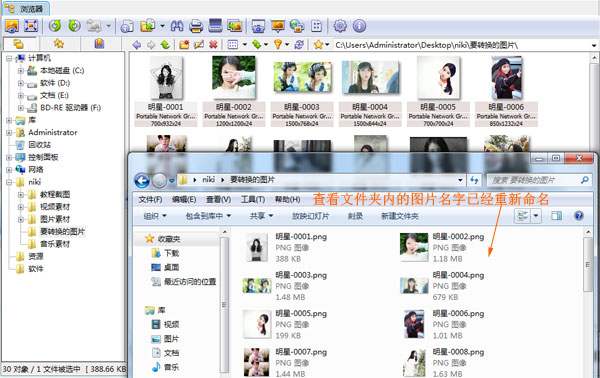Click Explorer search box 搜索 要转换的图片
This screenshot has height=378, width=600.
[539, 180]
